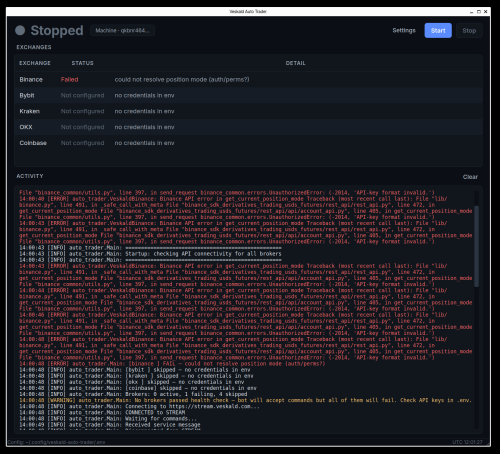Click the STATUS column header

pos(82,63)
